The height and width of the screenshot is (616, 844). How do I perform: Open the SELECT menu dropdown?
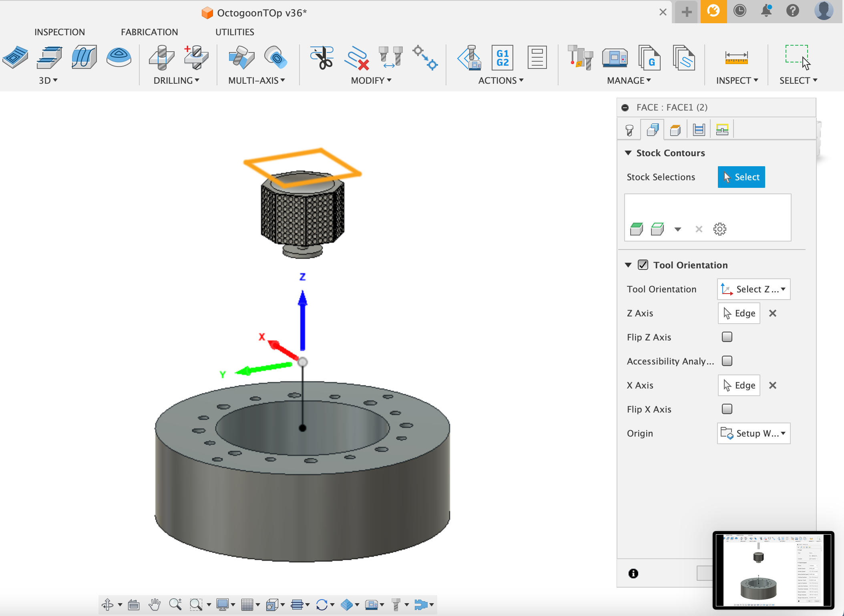pos(798,81)
